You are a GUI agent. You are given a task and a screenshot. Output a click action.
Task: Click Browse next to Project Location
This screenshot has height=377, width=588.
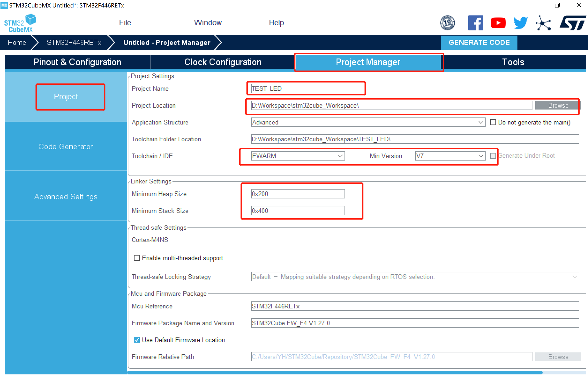coord(558,106)
